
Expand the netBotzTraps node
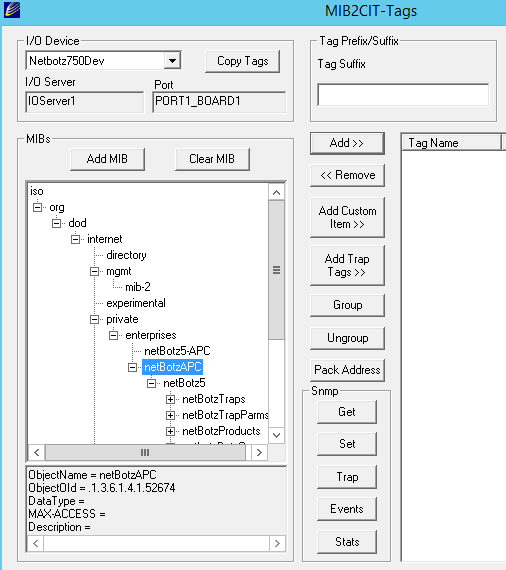pos(170,400)
